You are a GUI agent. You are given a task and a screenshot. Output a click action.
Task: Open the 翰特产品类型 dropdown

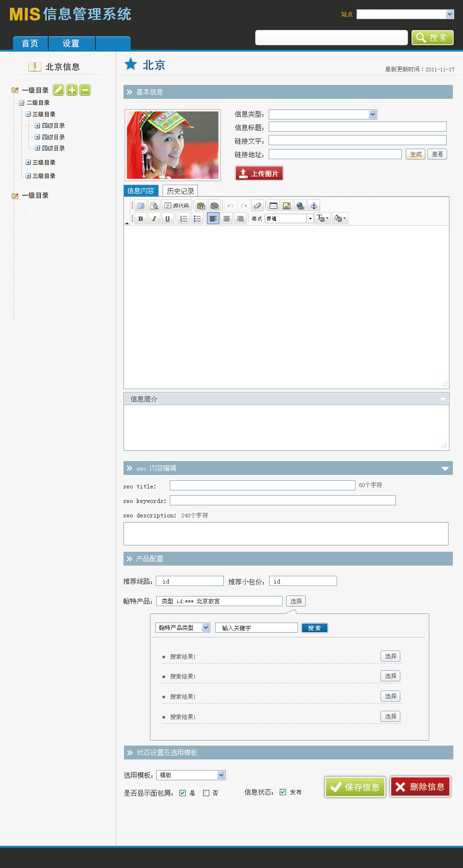coord(183,627)
